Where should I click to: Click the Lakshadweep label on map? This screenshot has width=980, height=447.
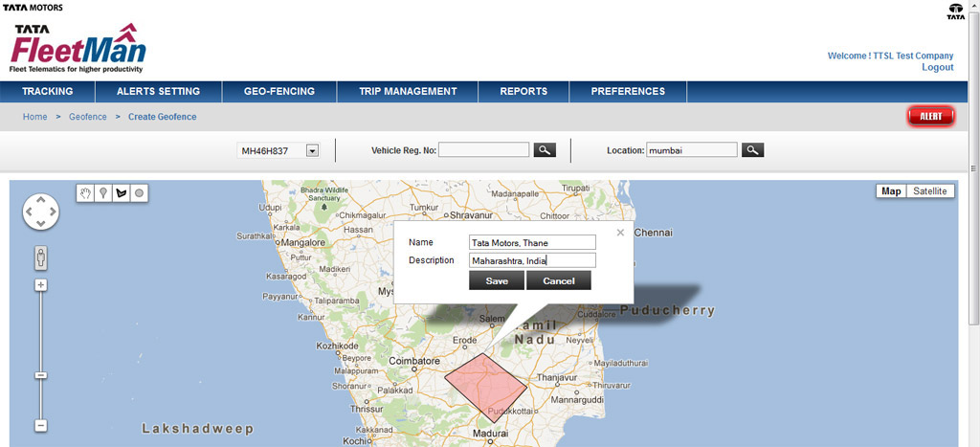coord(197,429)
